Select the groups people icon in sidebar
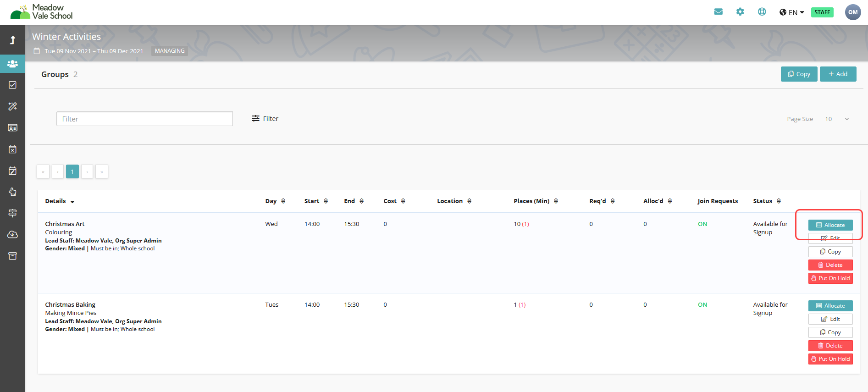The height and width of the screenshot is (392, 868). click(12, 64)
